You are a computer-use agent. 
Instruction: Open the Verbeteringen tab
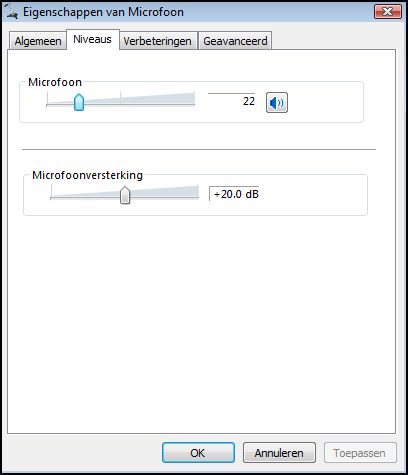[x=158, y=41]
